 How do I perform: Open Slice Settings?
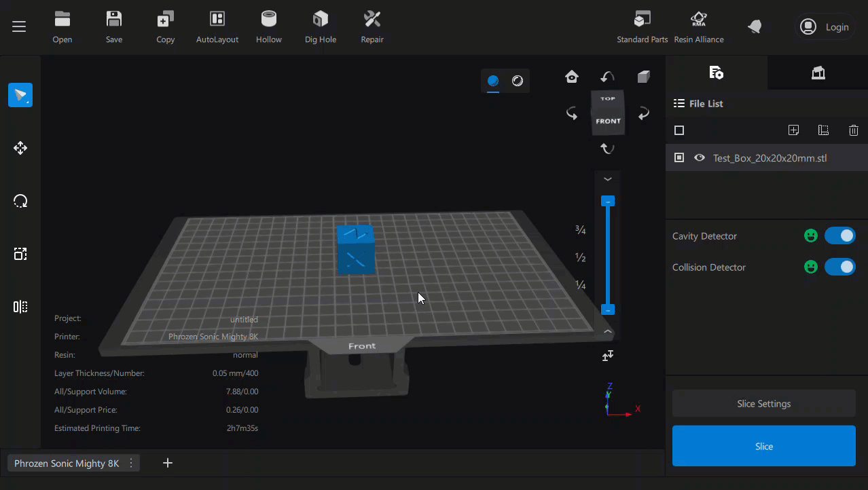click(763, 404)
